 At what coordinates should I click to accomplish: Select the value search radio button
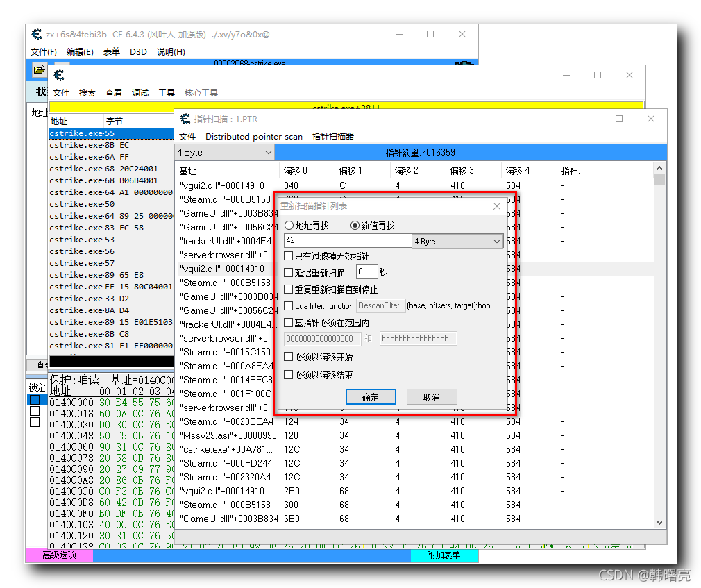click(355, 226)
